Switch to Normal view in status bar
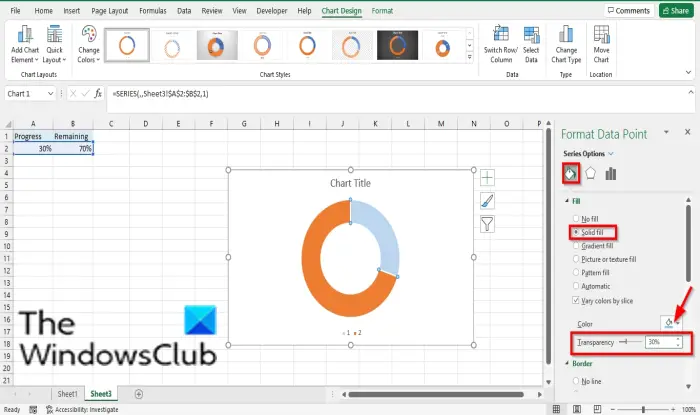 pos(556,409)
